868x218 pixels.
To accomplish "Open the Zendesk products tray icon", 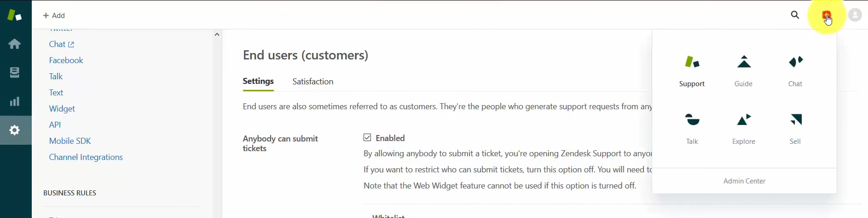I will [x=827, y=15].
